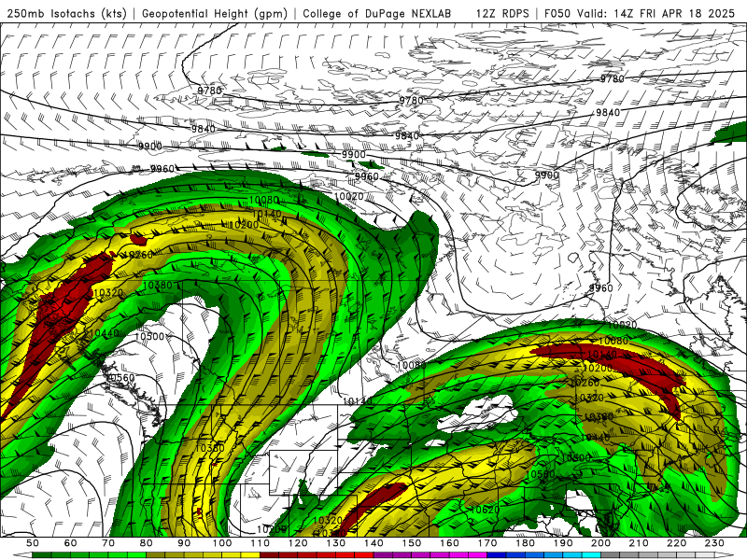Click the 140 label on the color scale
The width and height of the screenshot is (747, 560).
tap(373, 543)
